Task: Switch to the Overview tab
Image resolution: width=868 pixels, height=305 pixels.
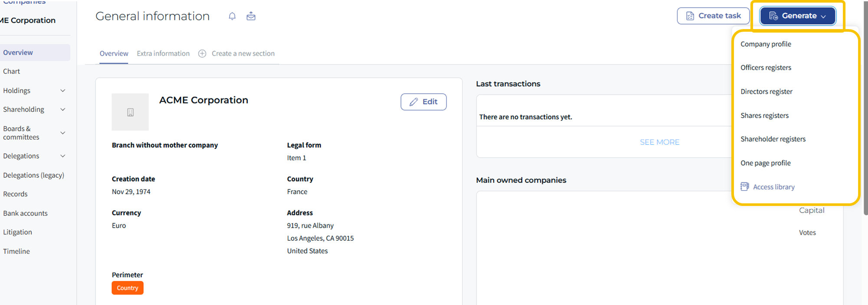Action: (x=114, y=53)
